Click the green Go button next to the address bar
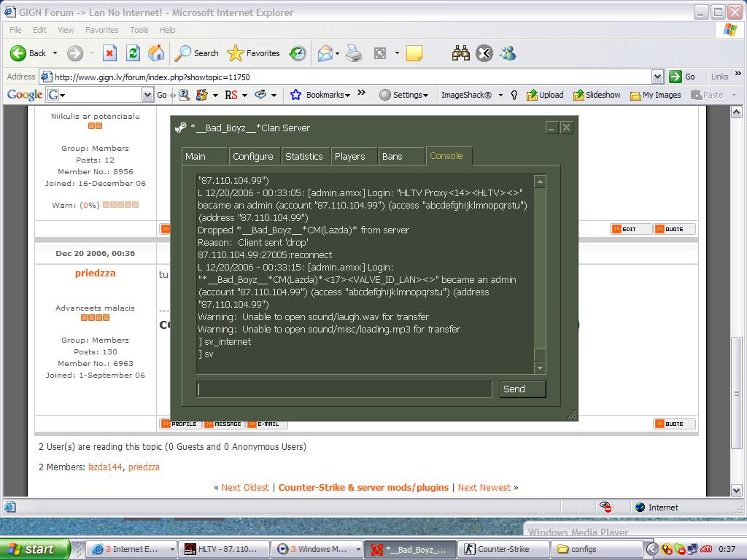747x560 pixels. pos(682,77)
